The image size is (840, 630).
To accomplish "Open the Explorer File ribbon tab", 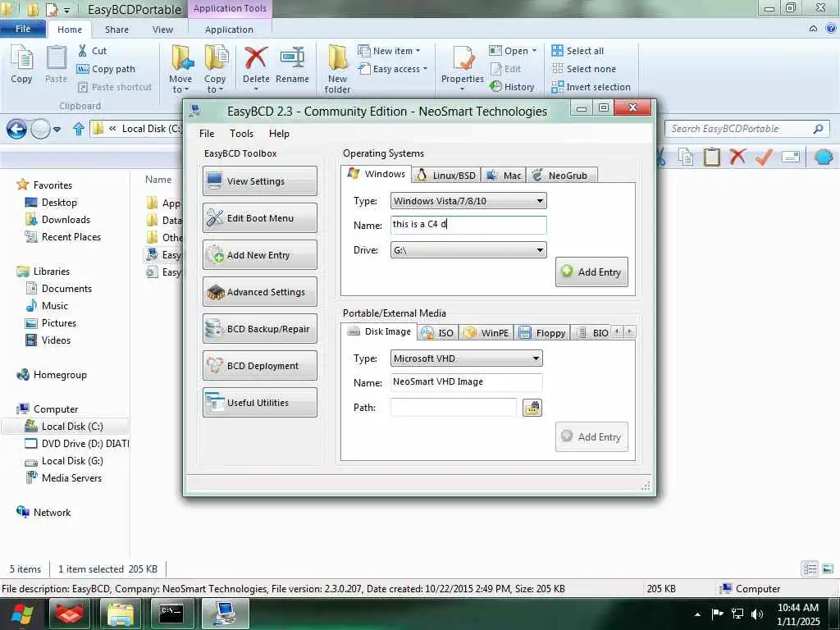I will 22,29.
